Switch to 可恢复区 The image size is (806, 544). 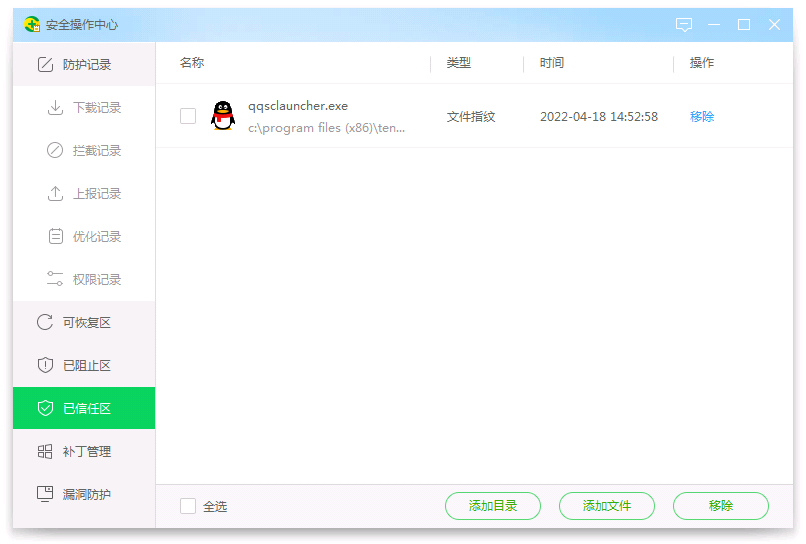click(x=84, y=322)
